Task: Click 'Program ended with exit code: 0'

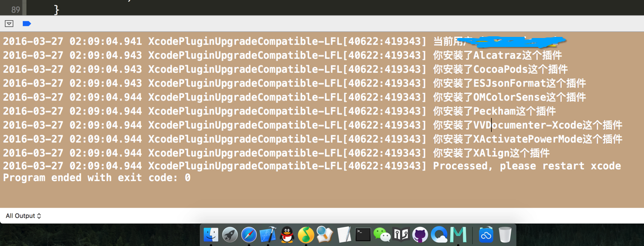Action: point(97,178)
